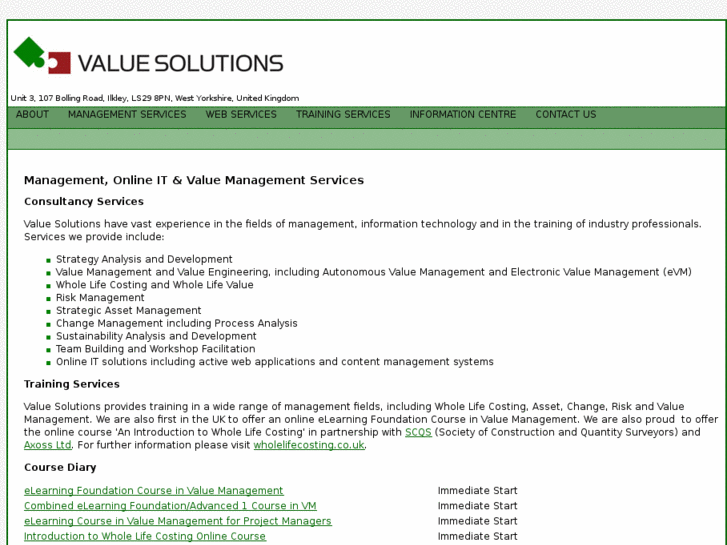727x545 pixels.
Task: Open the MANAGEMENT SERVICES menu
Action: 127,115
